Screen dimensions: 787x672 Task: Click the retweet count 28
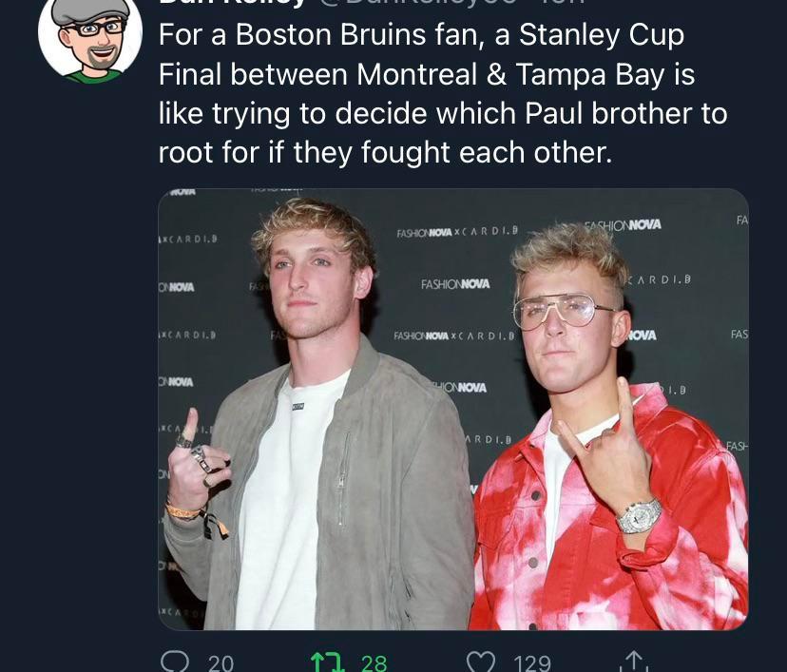(x=374, y=662)
